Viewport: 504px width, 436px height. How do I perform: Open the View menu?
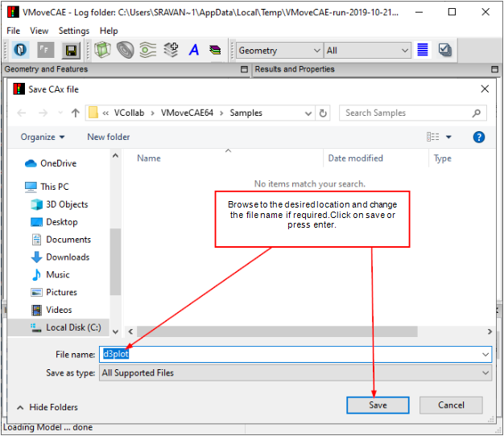point(39,31)
